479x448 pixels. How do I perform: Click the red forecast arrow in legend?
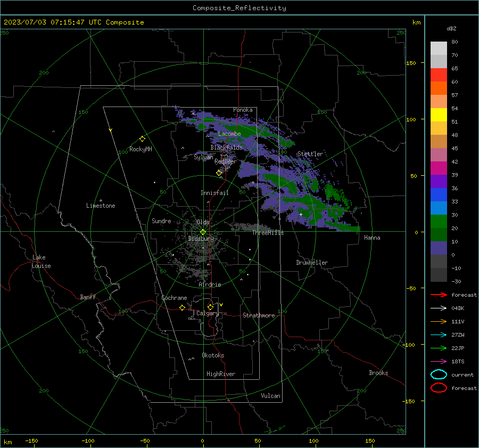pos(439,295)
